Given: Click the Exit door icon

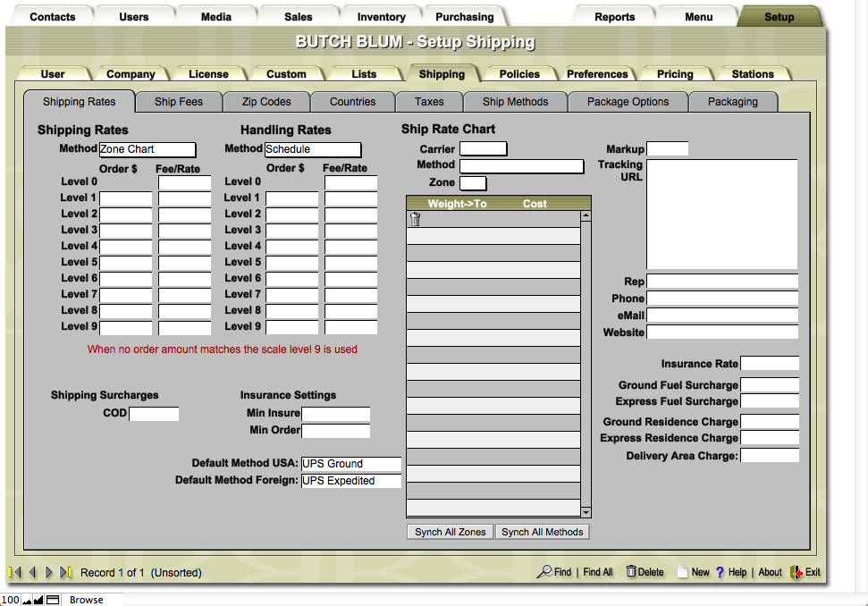Looking at the screenshot, I should click(x=796, y=572).
